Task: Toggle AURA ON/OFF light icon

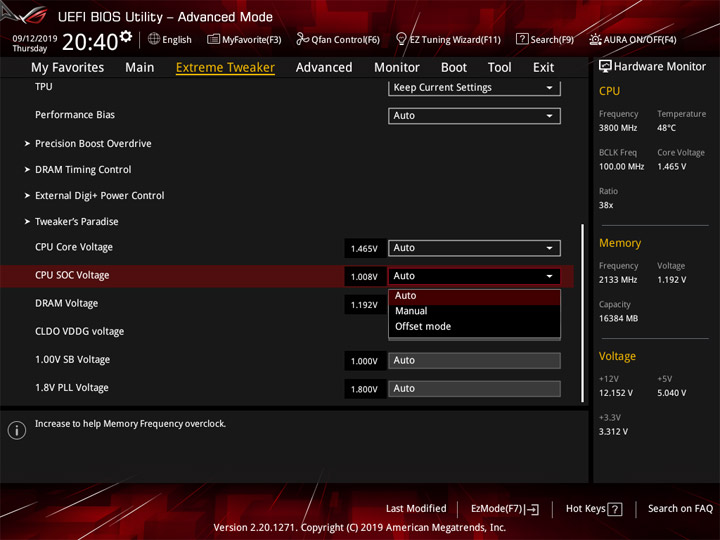Action: 595,39
